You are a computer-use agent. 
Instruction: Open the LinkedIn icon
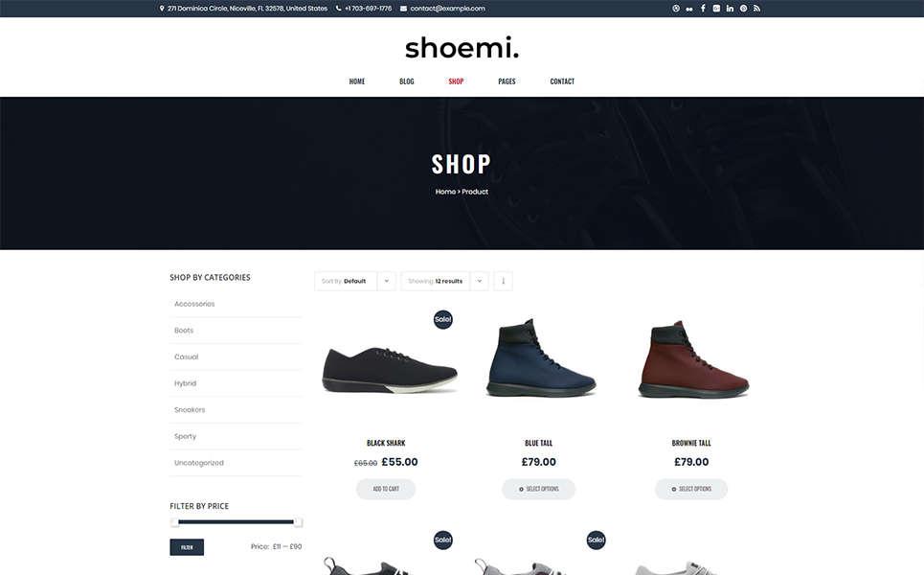click(x=731, y=9)
